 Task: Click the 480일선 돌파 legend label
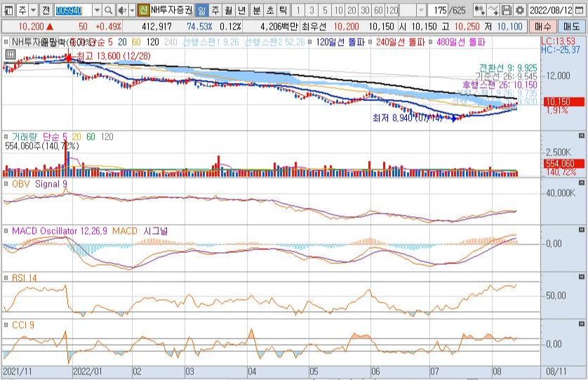461,42
